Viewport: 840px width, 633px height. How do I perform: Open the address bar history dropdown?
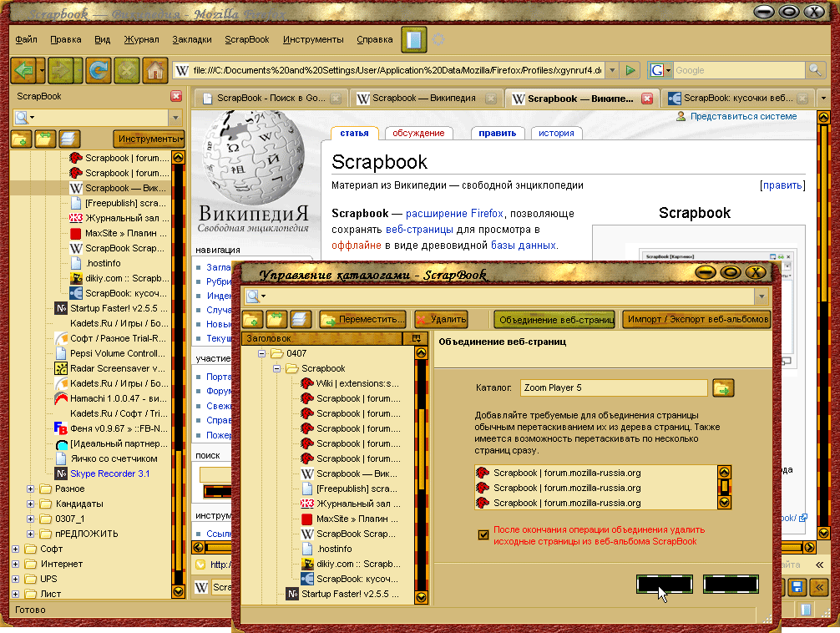pyautogui.click(x=612, y=70)
